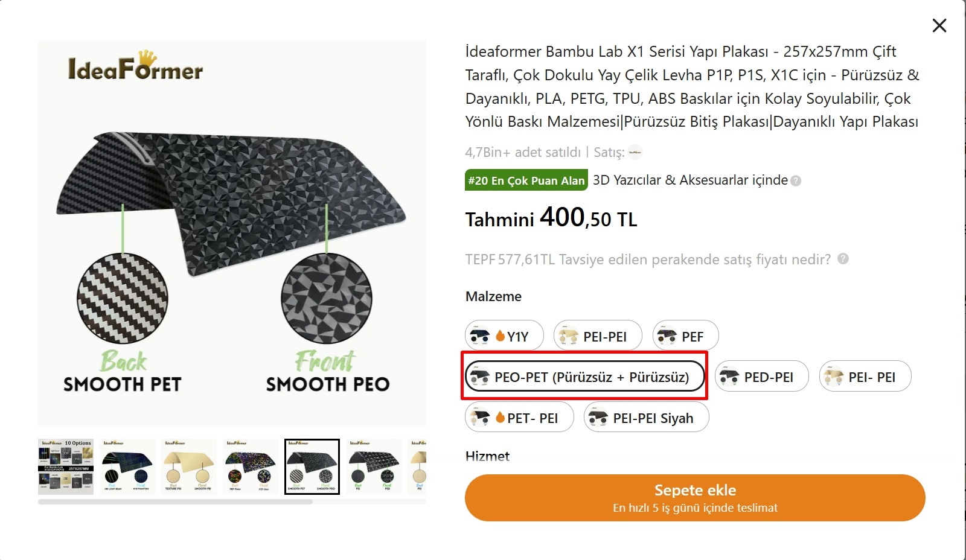This screenshot has height=560, width=966.
Task: Select the PEI/PED black plate thumbnail
Action: tap(374, 466)
